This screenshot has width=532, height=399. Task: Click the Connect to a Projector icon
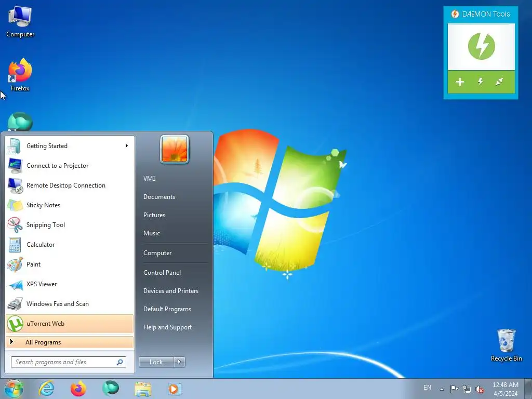15,166
